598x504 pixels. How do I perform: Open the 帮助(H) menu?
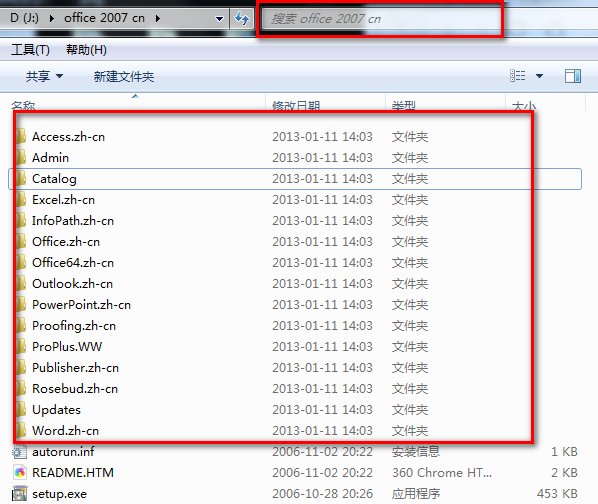(x=86, y=50)
